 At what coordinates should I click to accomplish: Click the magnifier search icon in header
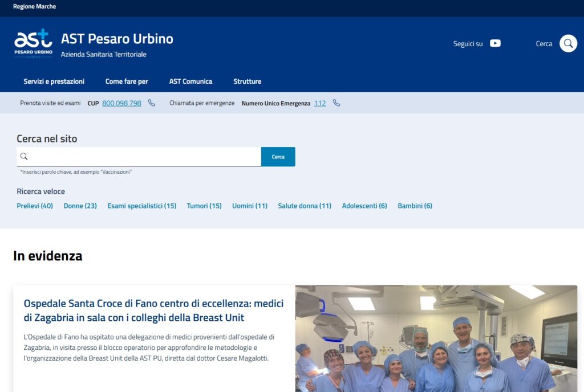pyautogui.click(x=568, y=43)
